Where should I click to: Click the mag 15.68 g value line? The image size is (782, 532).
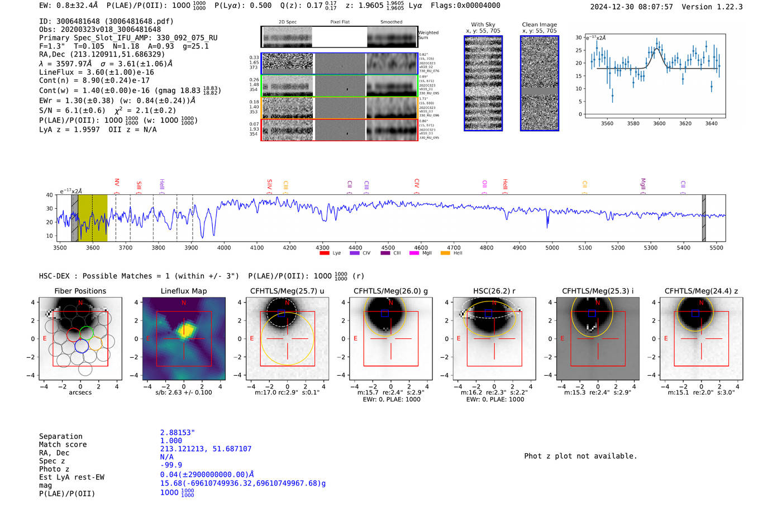tap(243, 483)
